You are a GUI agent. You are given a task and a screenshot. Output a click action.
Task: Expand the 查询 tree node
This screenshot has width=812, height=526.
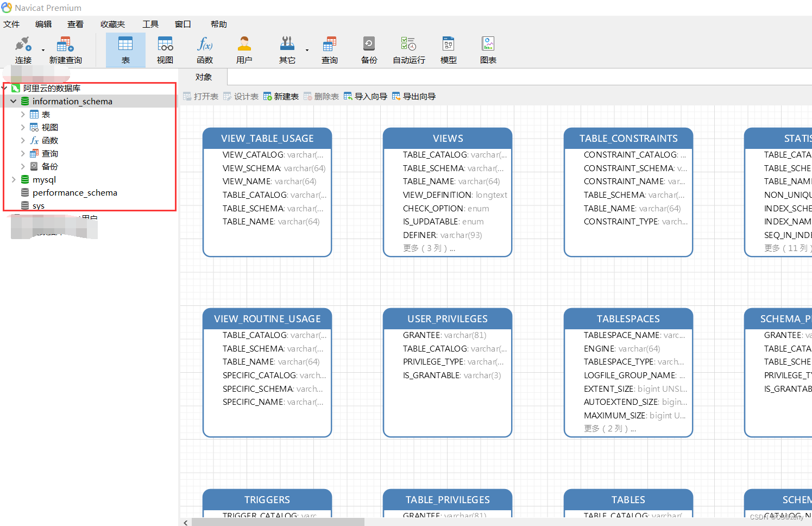23,153
